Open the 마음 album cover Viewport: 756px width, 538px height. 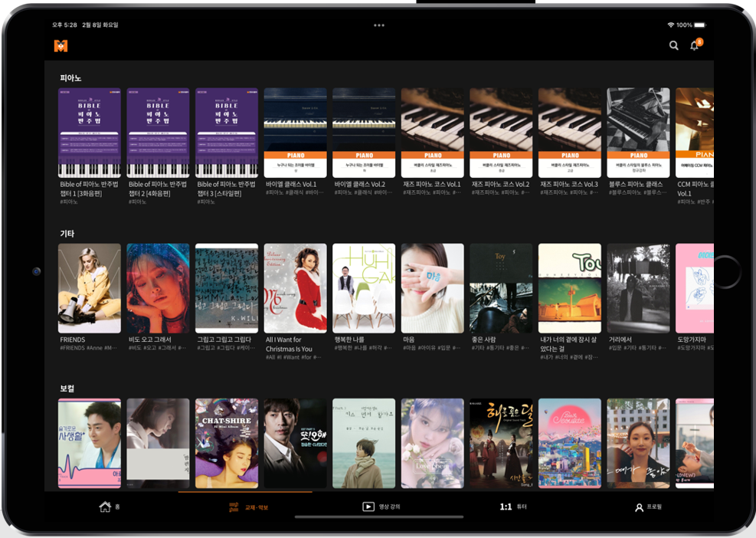point(433,288)
